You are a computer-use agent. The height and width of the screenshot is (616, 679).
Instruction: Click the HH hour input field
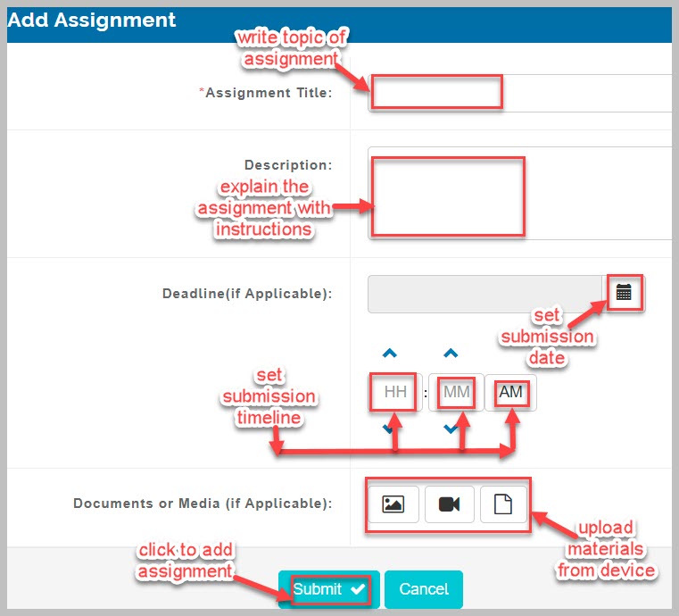(395, 393)
